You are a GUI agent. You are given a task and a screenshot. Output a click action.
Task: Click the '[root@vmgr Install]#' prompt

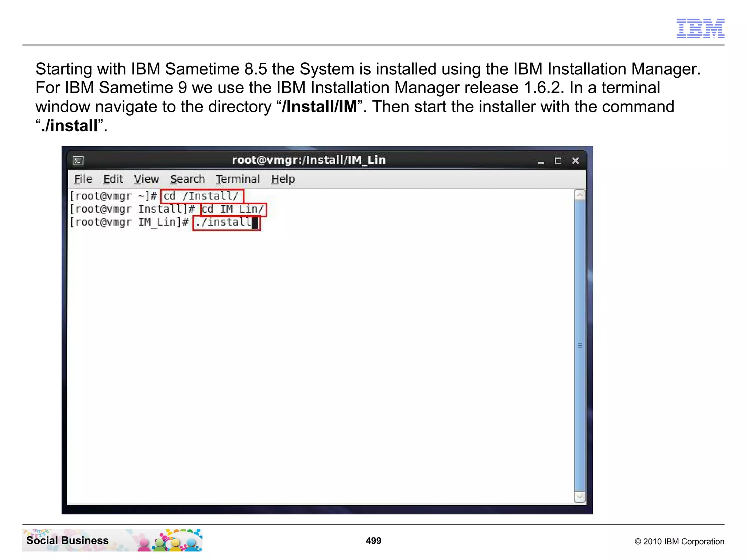tap(132, 209)
